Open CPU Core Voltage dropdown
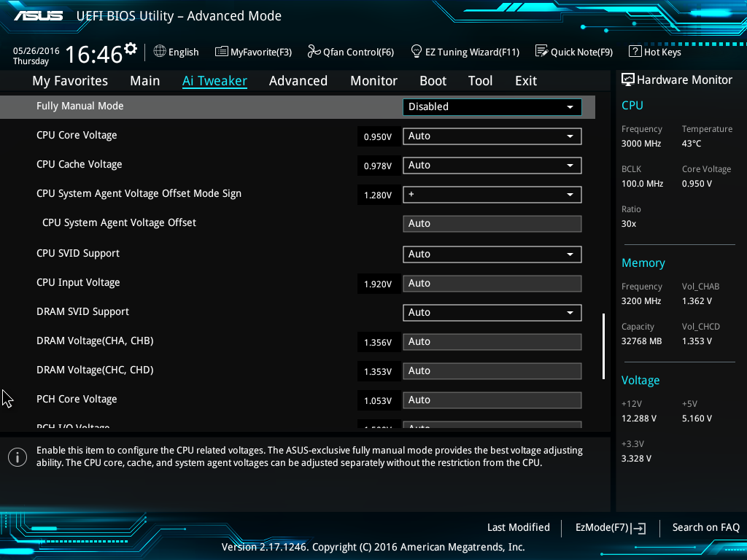The image size is (747, 560). click(x=492, y=136)
